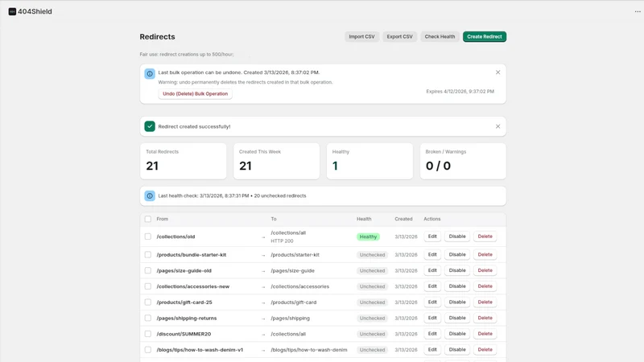Disable the /products/bundle-starter-kit redirect
Screen dimensions: 644x362
(457, 254)
